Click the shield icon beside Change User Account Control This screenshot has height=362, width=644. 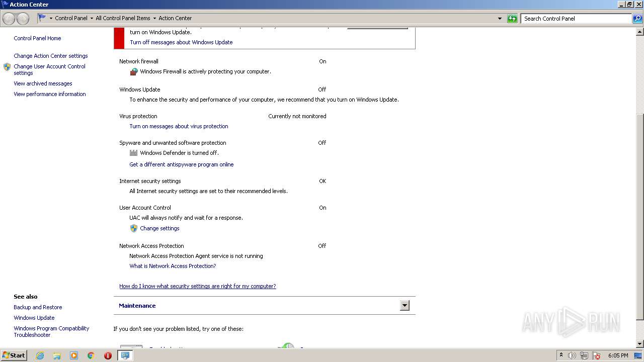click(7, 67)
